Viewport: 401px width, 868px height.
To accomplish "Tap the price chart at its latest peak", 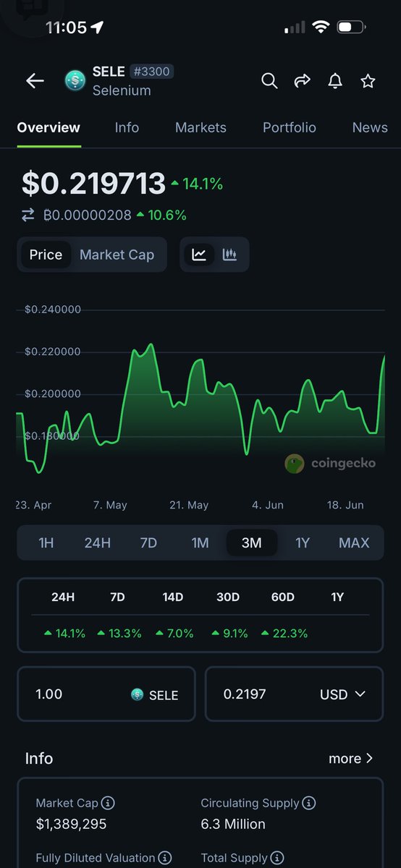I will click(x=384, y=356).
